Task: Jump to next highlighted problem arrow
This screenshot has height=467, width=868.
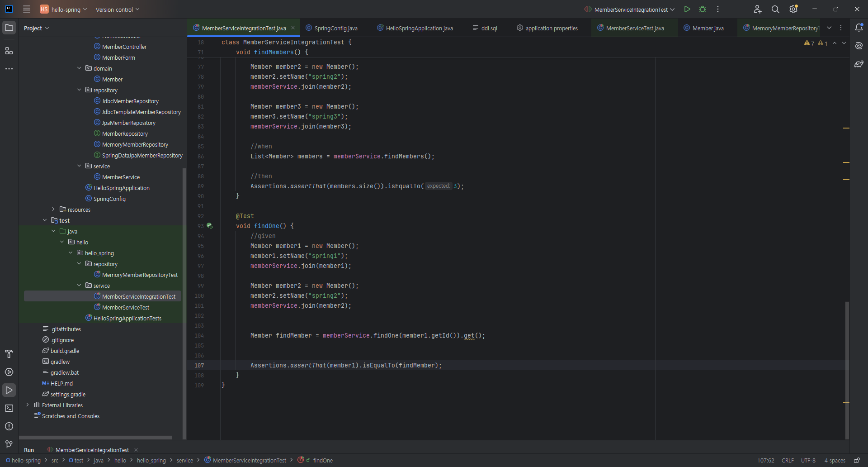Action: [844, 43]
